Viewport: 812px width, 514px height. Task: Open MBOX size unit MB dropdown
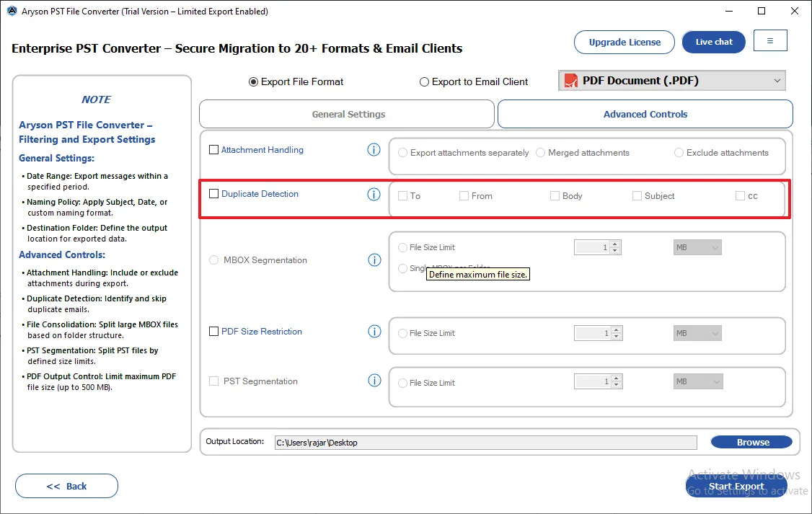point(697,247)
